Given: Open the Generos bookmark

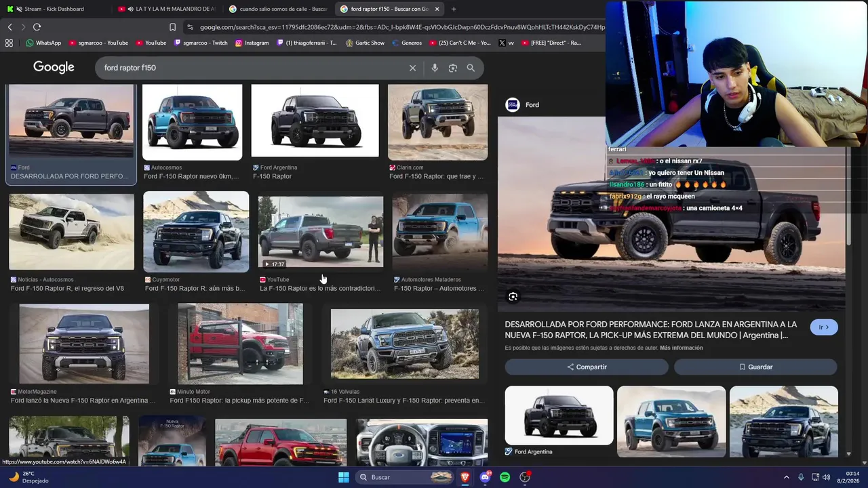Looking at the screenshot, I should (406, 43).
